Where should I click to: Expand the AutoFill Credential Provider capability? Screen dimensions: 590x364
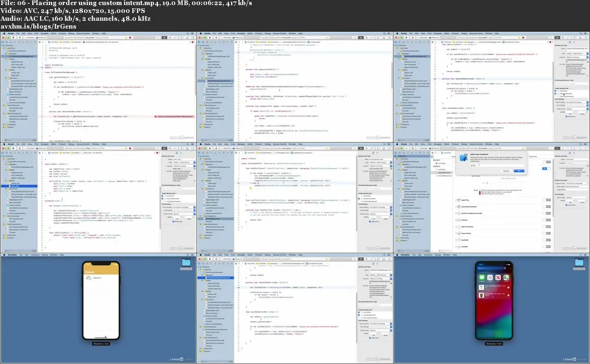[x=456, y=213]
